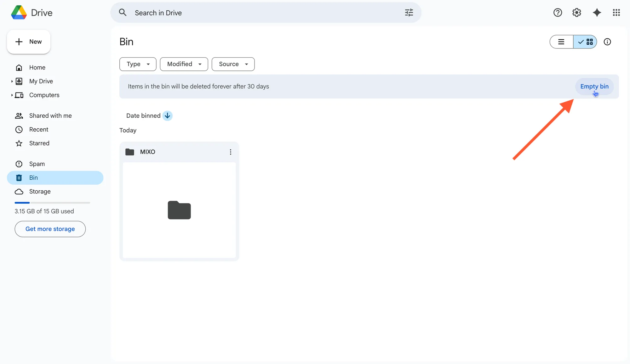
Task: Open the Settings gear icon
Action: (576, 13)
